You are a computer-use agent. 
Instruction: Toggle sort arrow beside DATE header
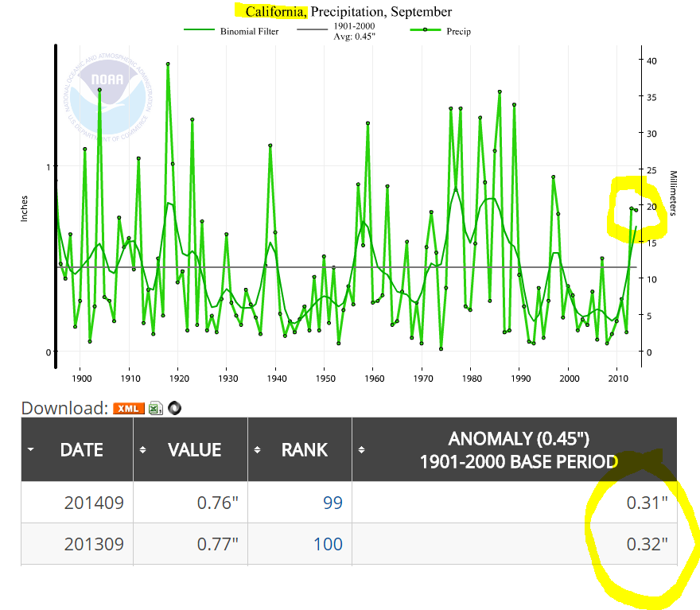[31, 449]
